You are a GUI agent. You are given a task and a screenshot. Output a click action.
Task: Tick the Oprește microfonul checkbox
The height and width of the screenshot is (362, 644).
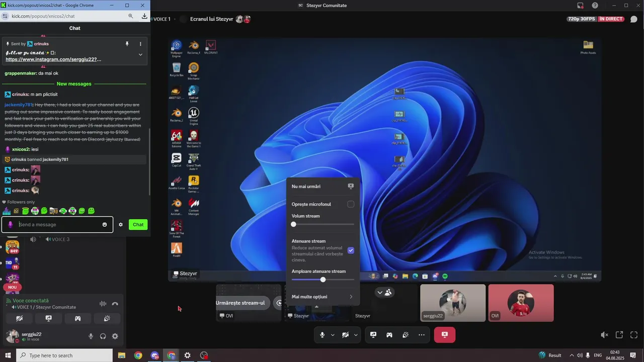351,204
